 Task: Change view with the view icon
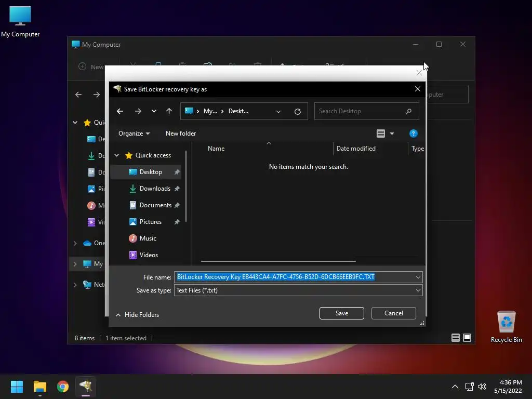(x=381, y=134)
